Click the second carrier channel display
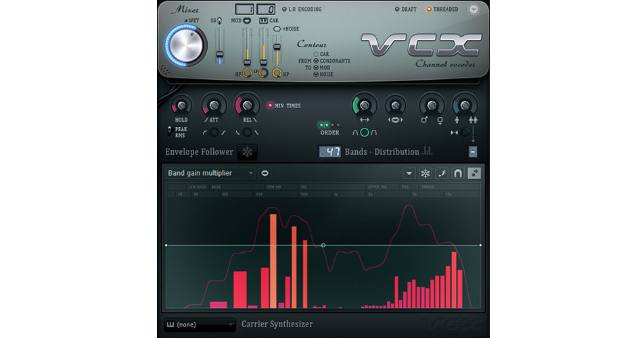This screenshot has height=338, width=644. pos(266,9)
